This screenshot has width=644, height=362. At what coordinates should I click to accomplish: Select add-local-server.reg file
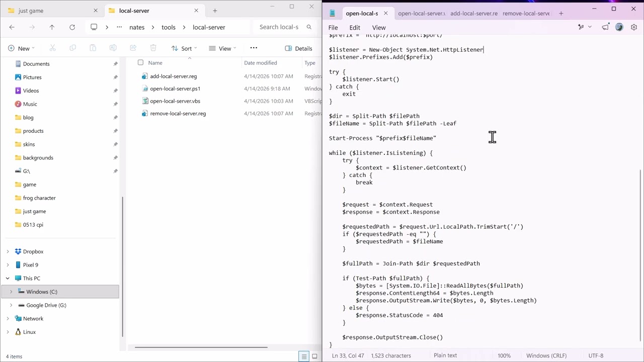pos(173,76)
